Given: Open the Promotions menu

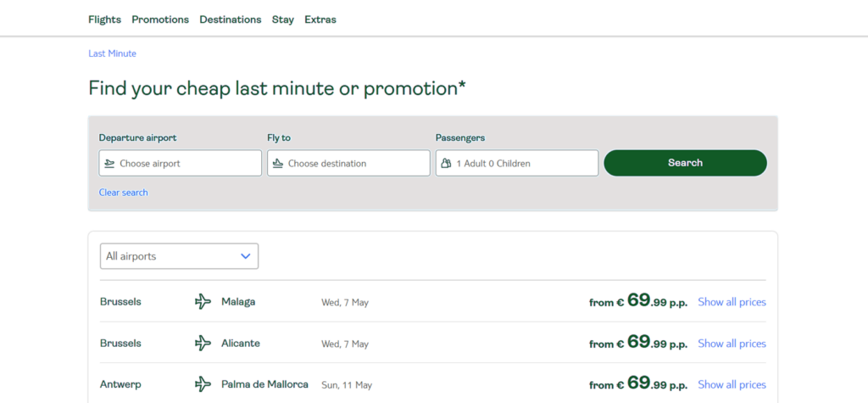Looking at the screenshot, I should [x=160, y=20].
